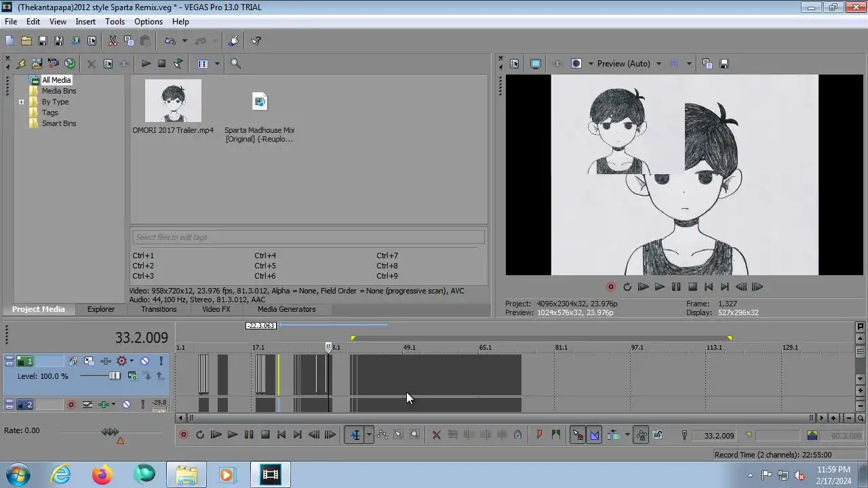Stop media preview in Project Media toolbar
The height and width of the screenshot is (488, 868).
162,64
